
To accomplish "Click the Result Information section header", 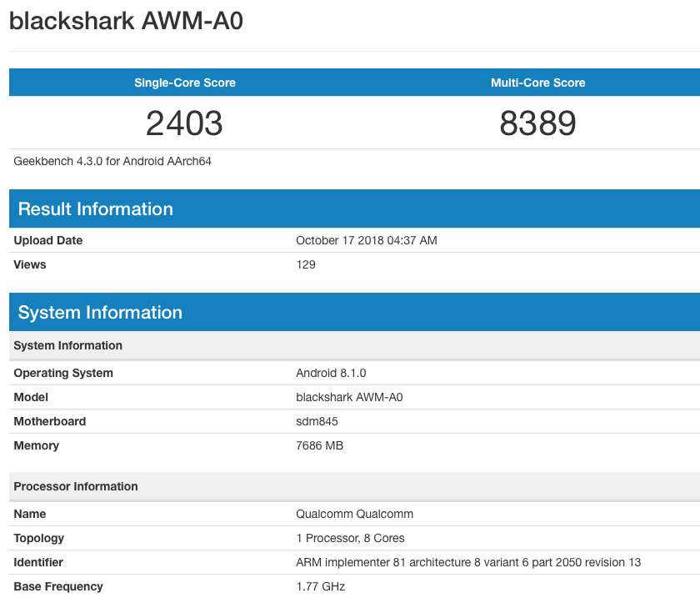I will [96, 209].
